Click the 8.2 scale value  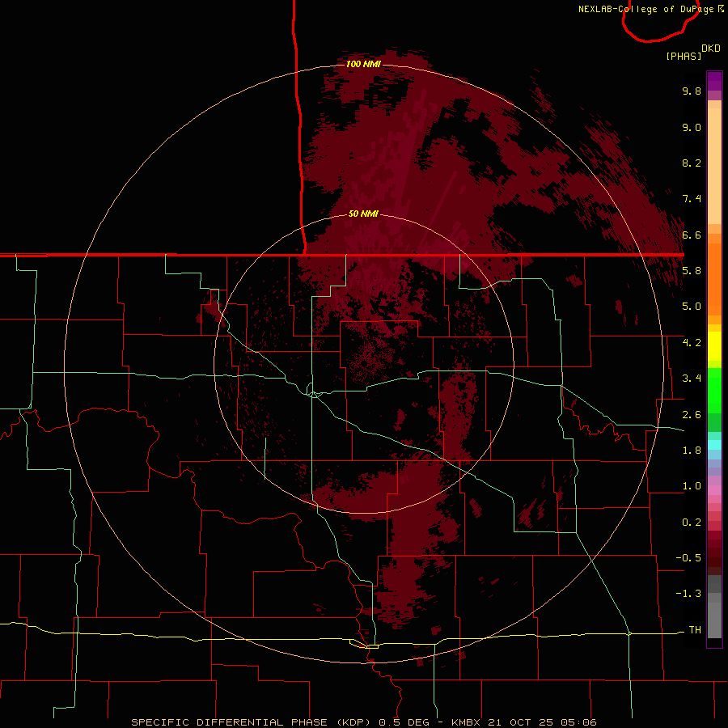point(692,163)
